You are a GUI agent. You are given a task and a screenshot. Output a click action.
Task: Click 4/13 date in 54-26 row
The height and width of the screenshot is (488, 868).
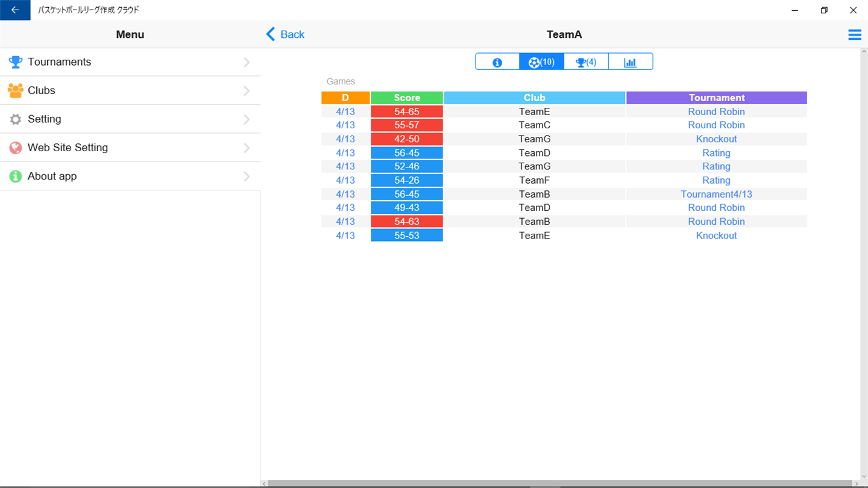(345, 180)
